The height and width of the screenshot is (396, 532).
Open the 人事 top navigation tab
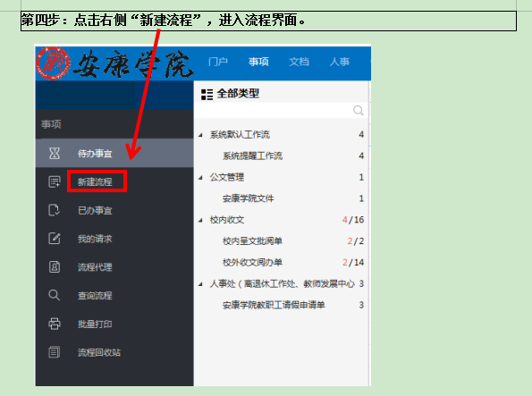339,62
